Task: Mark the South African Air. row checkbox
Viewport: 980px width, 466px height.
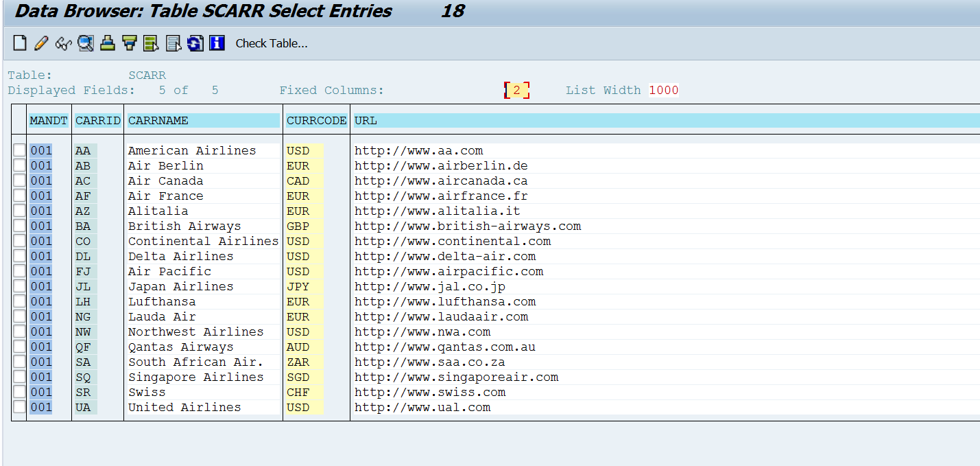Action: [x=19, y=362]
